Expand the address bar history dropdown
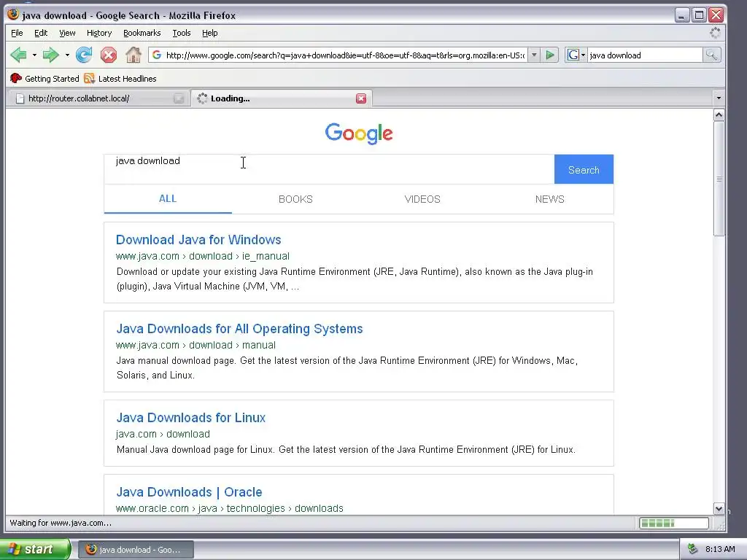Screen dimensions: 747x560 point(534,55)
